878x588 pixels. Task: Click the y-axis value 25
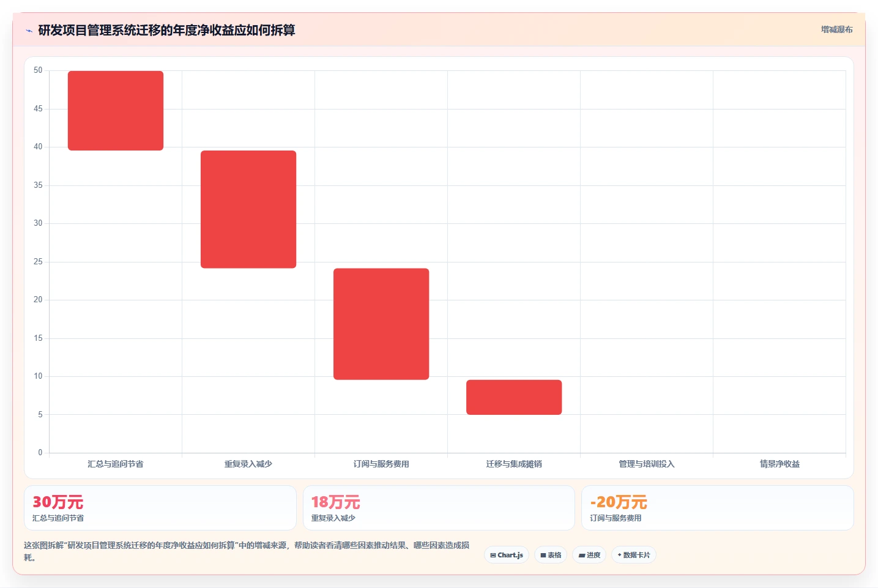pyautogui.click(x=38, y=262)
